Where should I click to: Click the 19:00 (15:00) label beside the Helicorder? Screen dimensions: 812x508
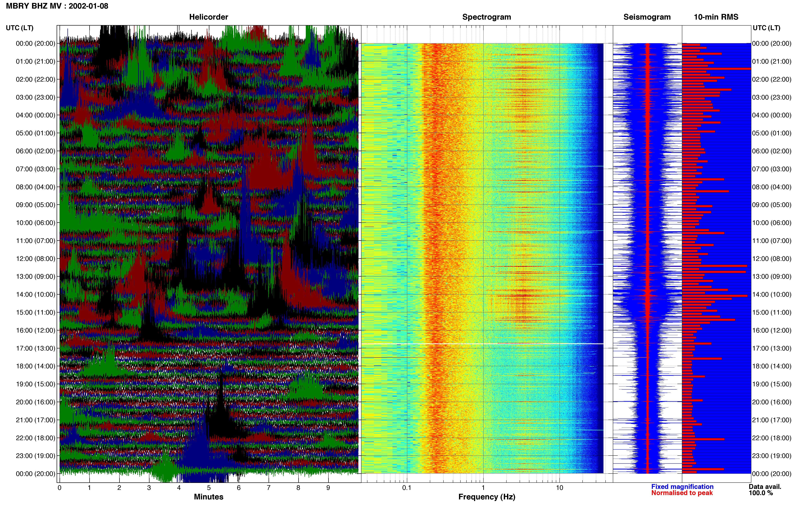coord(36,384)
